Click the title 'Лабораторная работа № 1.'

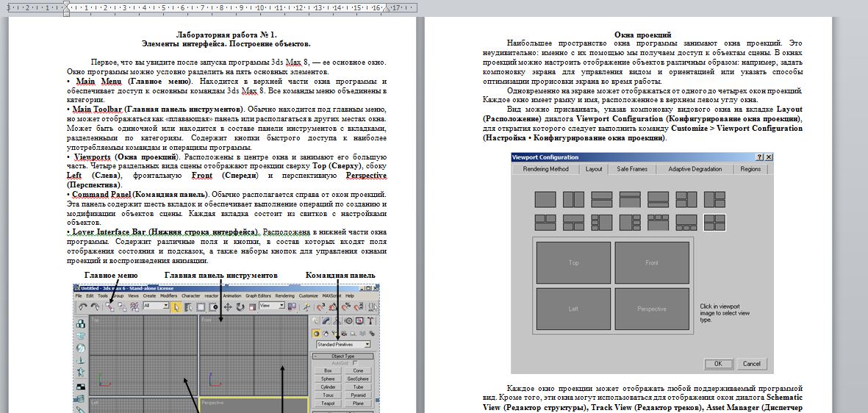(x=226, y=35)
